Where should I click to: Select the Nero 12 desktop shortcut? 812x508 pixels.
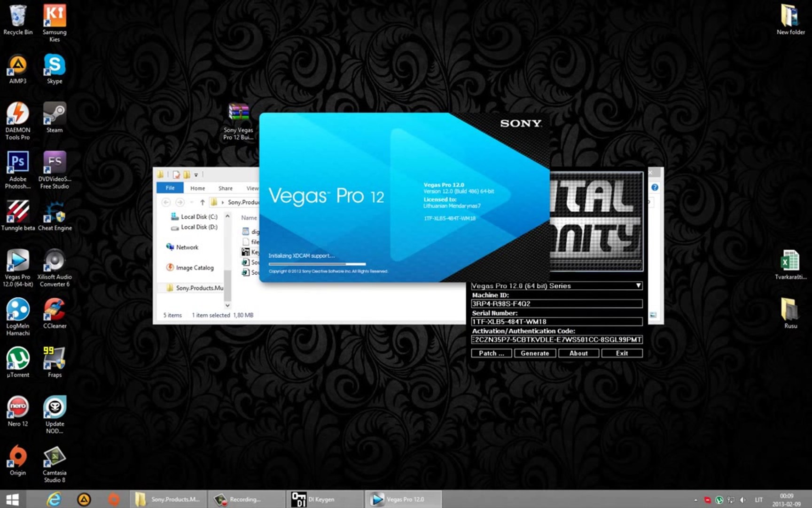click(18, 411)
